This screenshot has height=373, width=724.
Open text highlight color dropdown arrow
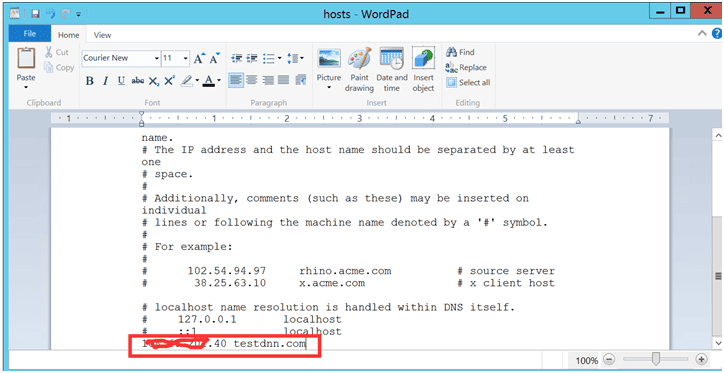[197, 81]
